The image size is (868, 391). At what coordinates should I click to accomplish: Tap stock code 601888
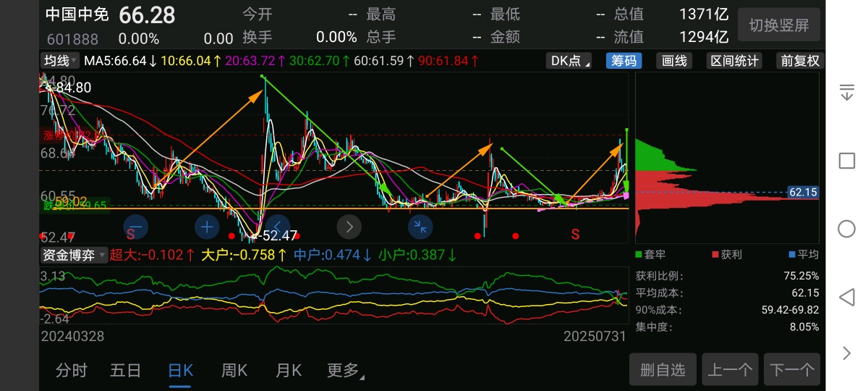(72, 38)
